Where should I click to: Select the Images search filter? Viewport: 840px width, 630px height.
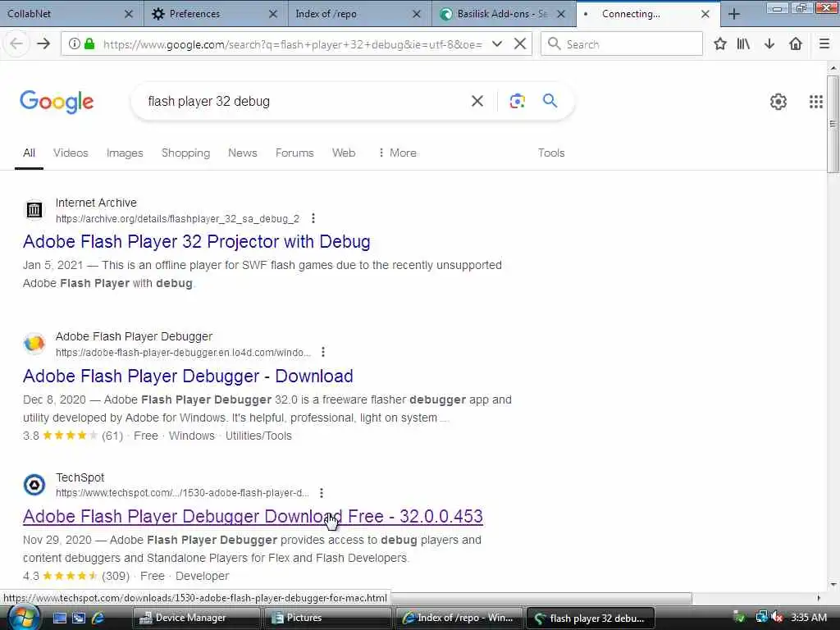pos(125,153)
